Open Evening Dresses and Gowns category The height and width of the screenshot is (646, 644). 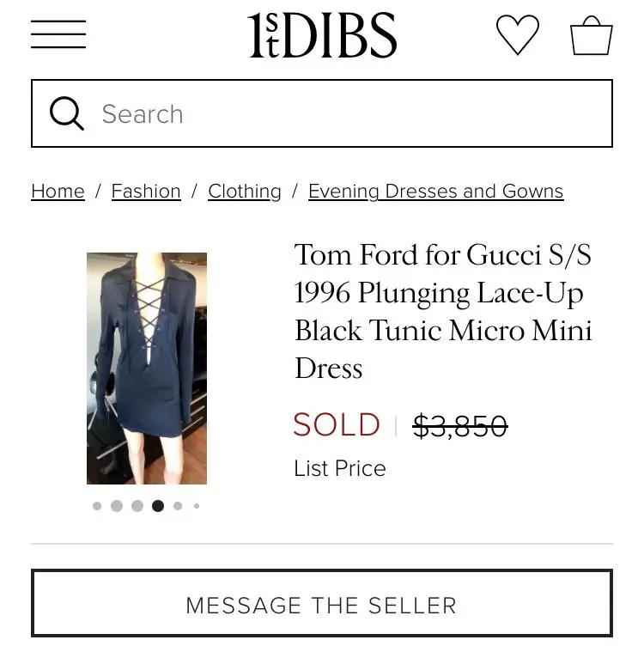click(435, 192)
